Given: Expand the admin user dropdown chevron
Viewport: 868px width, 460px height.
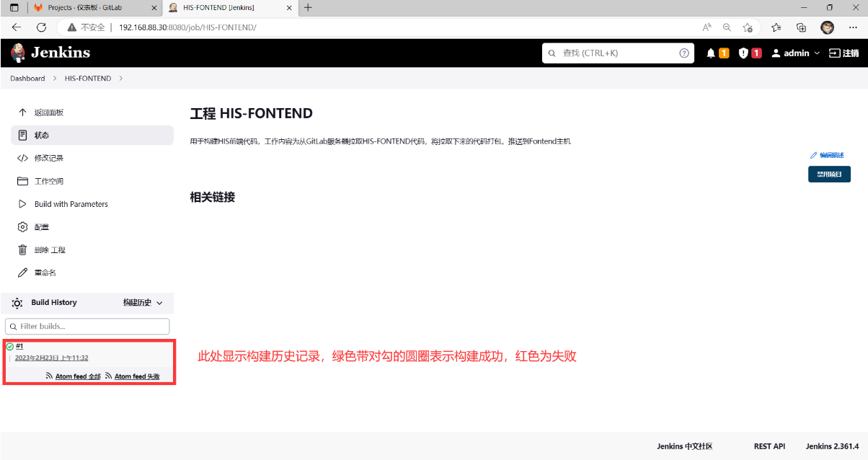Looking at the screenshot, I should pos(817,53).
